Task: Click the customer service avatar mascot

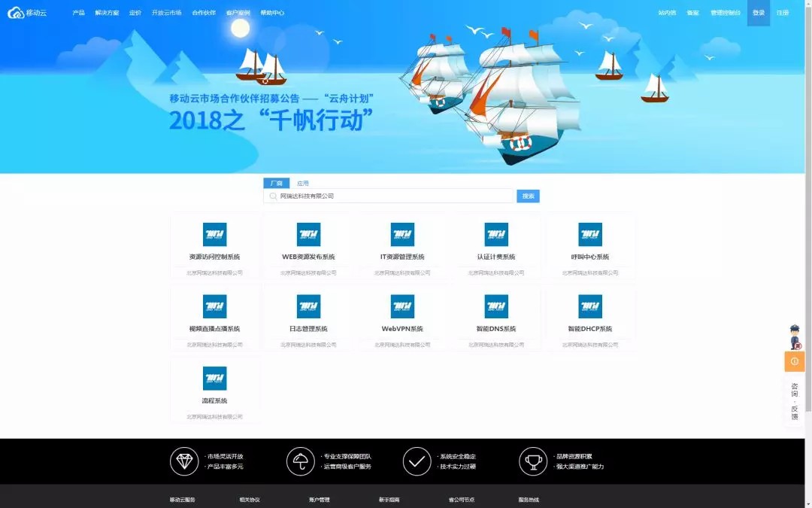Action: tap(795, 337)
